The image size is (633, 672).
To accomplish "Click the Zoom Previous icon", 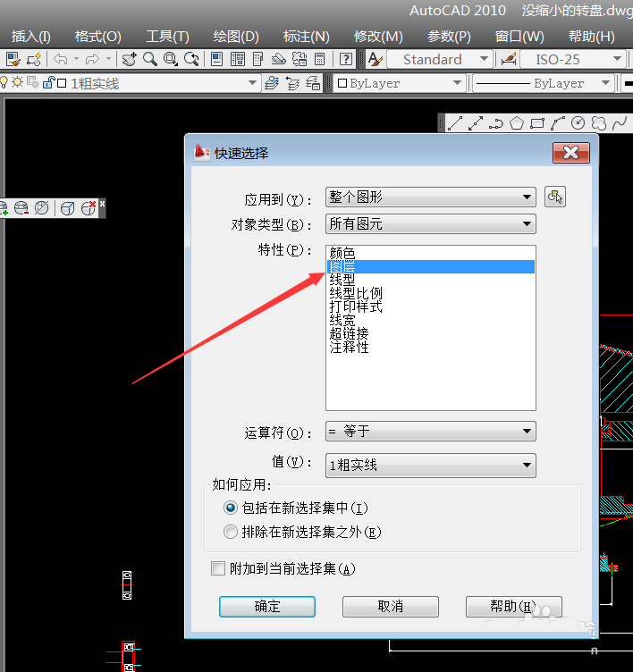I will tap(191, 59).
